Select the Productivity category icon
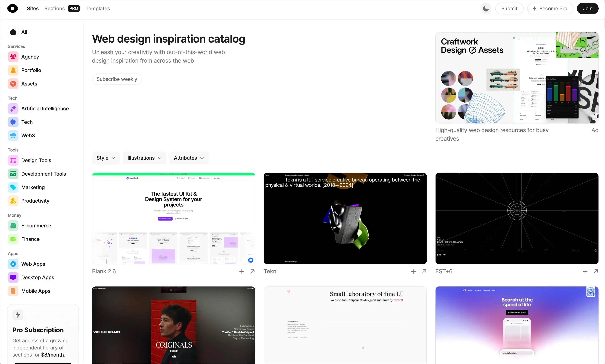The image size is (605, 364). 13,201
